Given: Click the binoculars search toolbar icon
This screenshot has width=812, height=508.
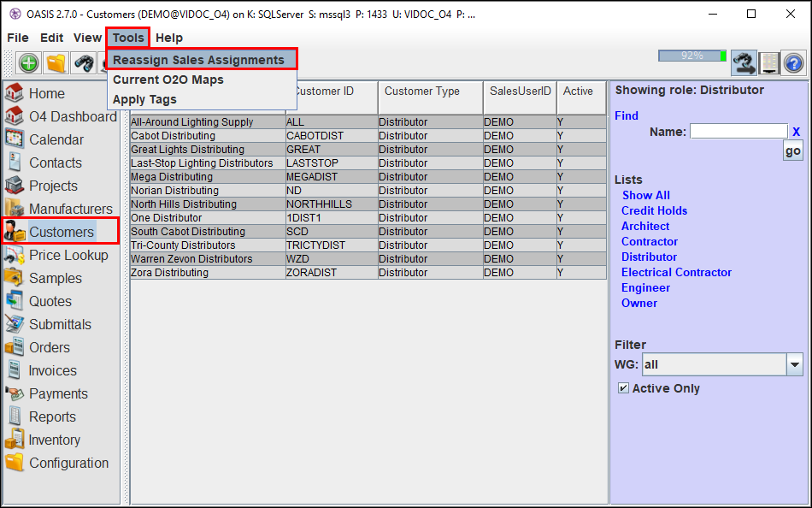Looking at the screenshot, I should tap(84, 63).
